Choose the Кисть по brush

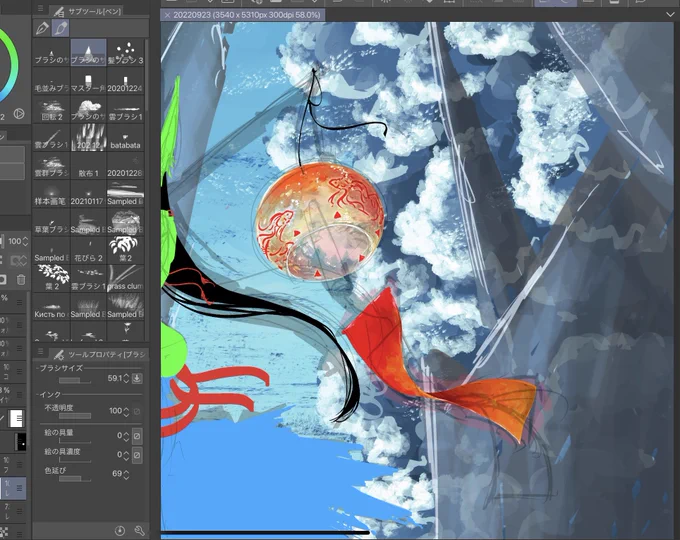point(52,307)
